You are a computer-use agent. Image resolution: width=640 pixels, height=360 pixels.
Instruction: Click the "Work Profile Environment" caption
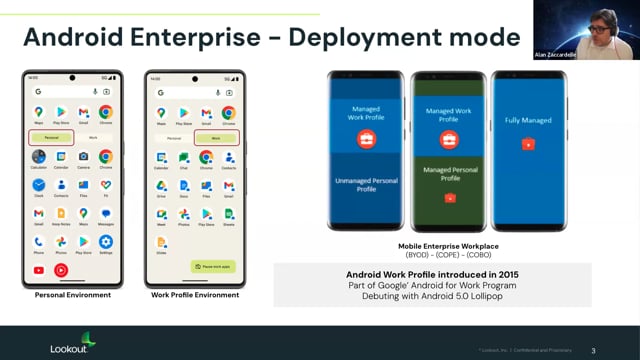(x=195, y=295)
